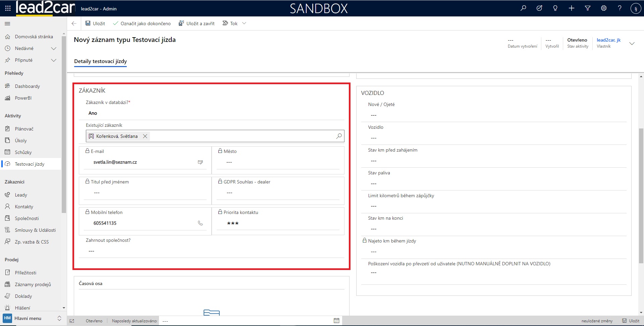Open the app launcher waffle icon
644x326 pixels.
[8, 8]
